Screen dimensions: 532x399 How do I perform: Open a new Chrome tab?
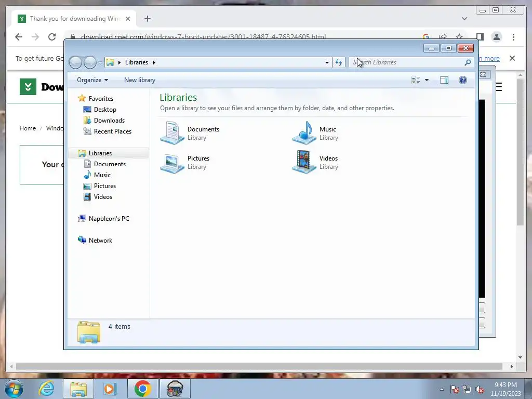(x=147, y=19)
